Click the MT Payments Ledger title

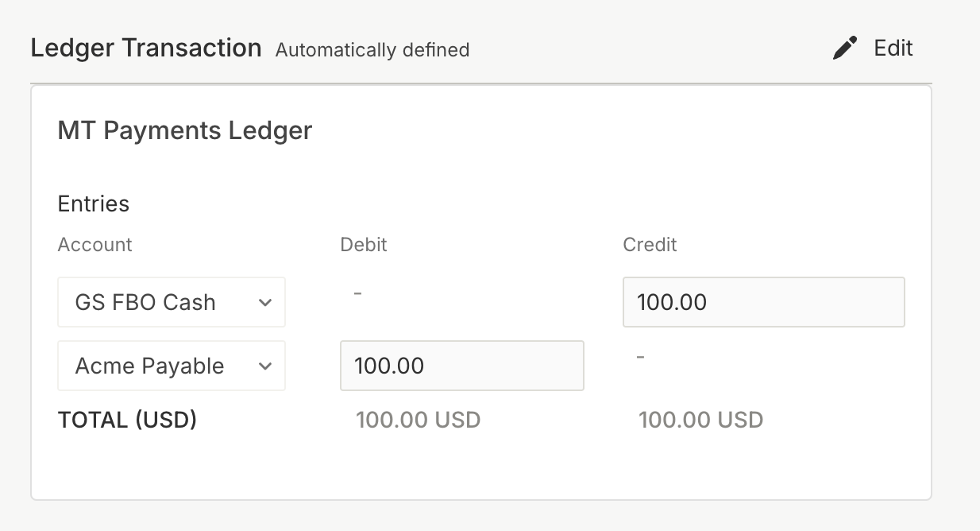click(x=184, y=130)
